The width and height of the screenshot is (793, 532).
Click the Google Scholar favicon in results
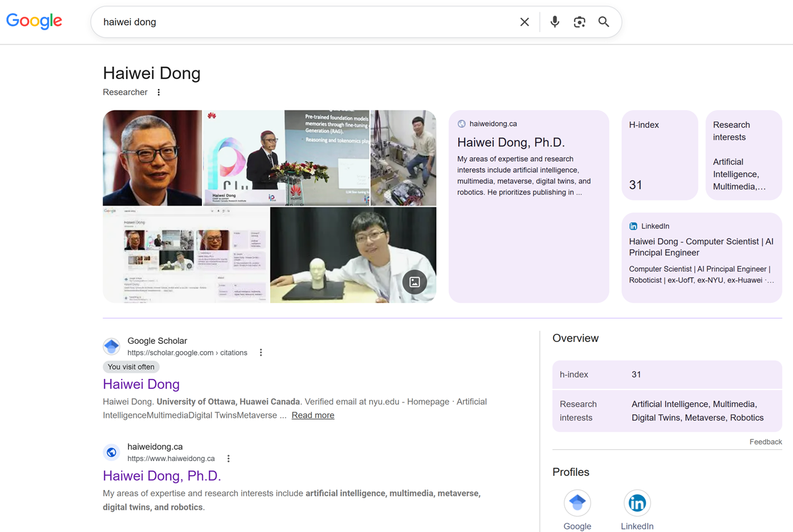pos(112,346)
